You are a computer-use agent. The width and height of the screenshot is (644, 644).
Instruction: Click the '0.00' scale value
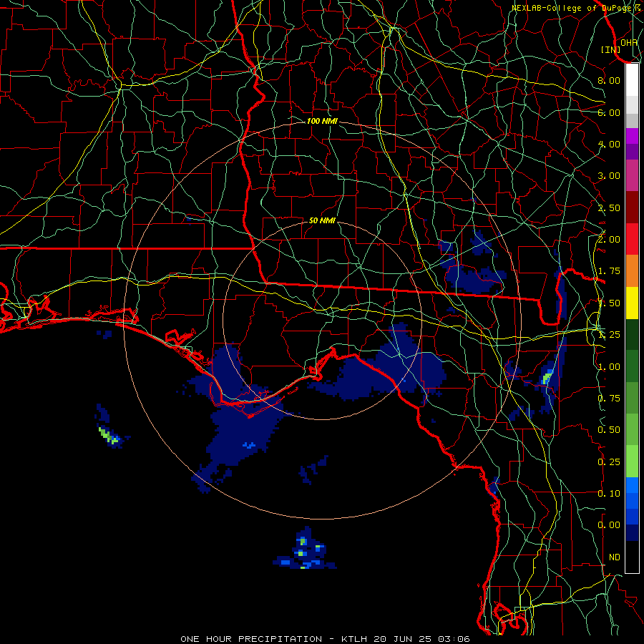pyautogui.click(x=609, y=525)
